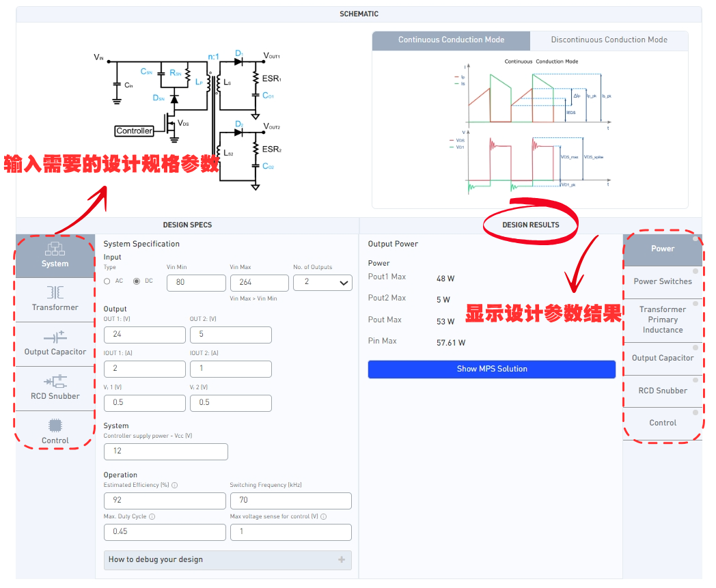The image size is (716, 588).
Task: Click the Vin Max input field
Action: click(x=260, y=283)
